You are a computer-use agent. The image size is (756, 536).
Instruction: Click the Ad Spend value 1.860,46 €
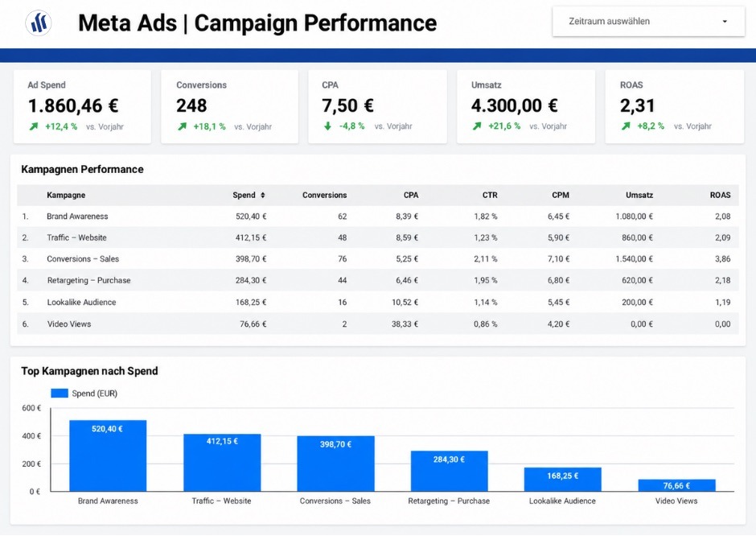[x=73, y=105]
